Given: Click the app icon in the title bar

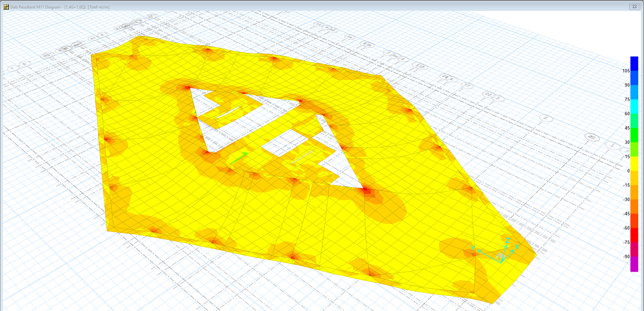Looking at the screenshot, I should 5,6.
